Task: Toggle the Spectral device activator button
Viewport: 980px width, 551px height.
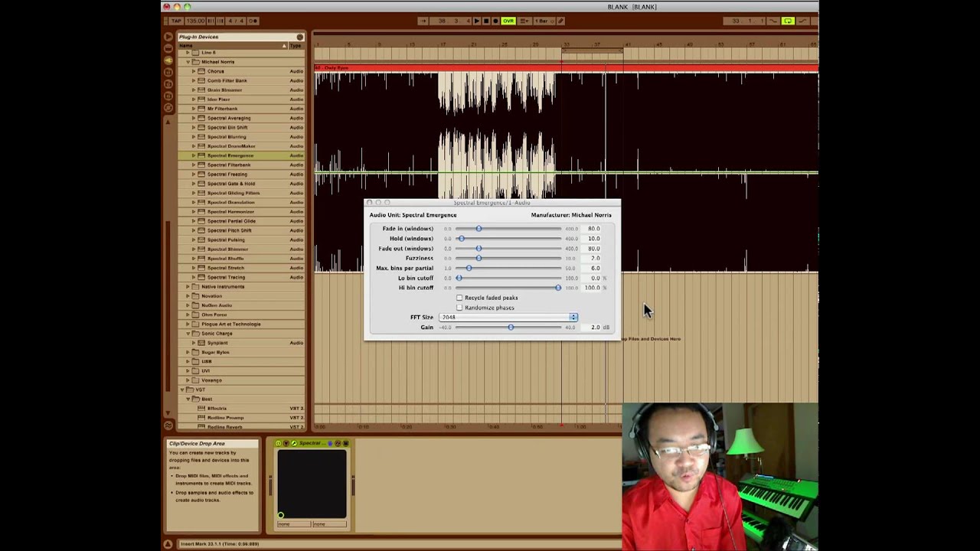Action: coord(279,443)
